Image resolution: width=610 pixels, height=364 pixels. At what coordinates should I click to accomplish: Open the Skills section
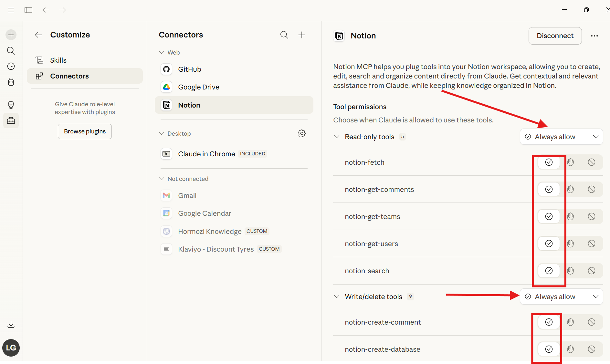pyautogui.click(x=85, y=60)
